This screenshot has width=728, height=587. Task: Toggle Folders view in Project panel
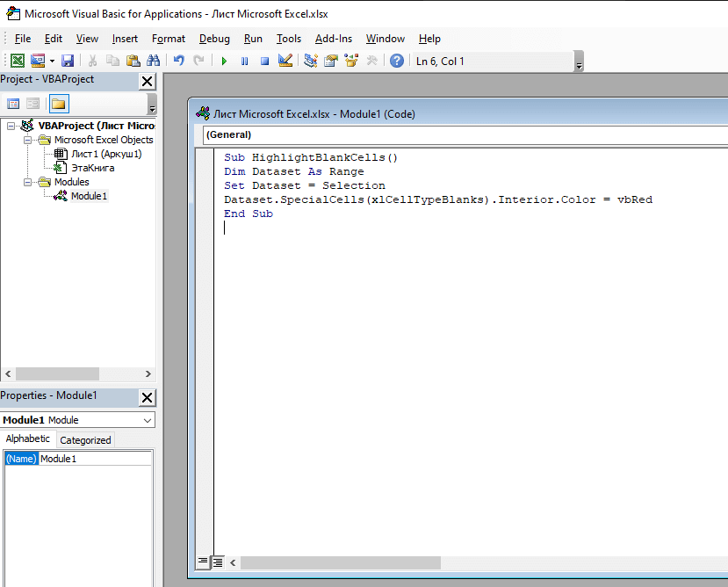coord(59,104)
